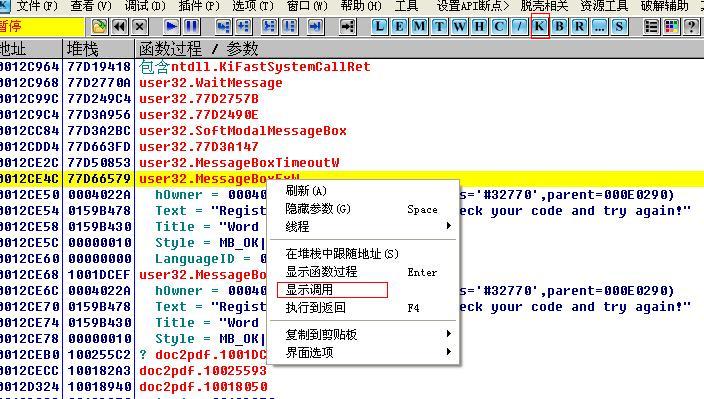This screenshot has width=704, height=399.
Task: Select 显示调用 in the context menu
Action: tap(364, 289)
